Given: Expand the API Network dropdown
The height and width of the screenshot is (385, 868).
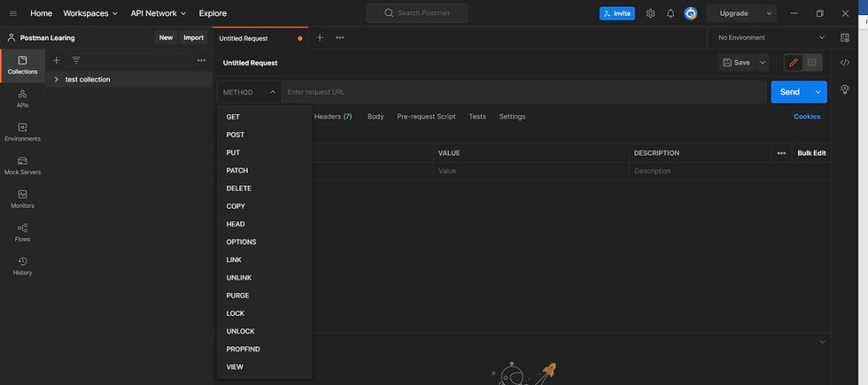Looking at the screenshot, I should point(159,13).
